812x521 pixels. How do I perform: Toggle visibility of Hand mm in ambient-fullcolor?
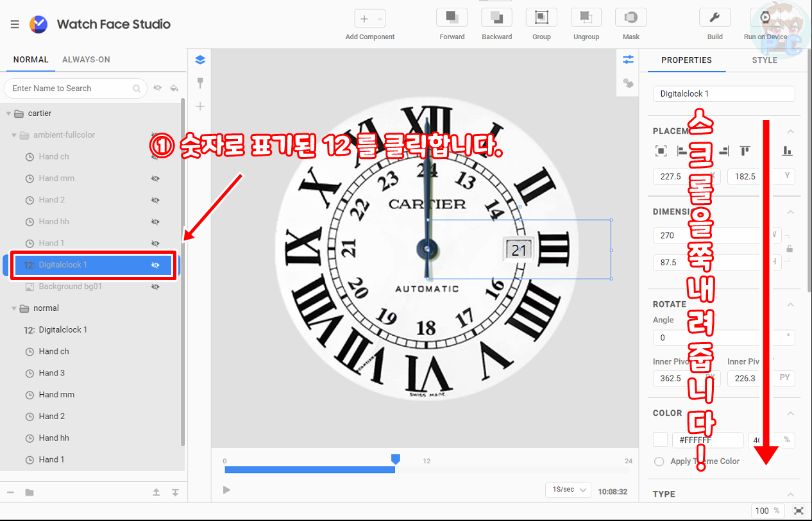coord(155,178)
